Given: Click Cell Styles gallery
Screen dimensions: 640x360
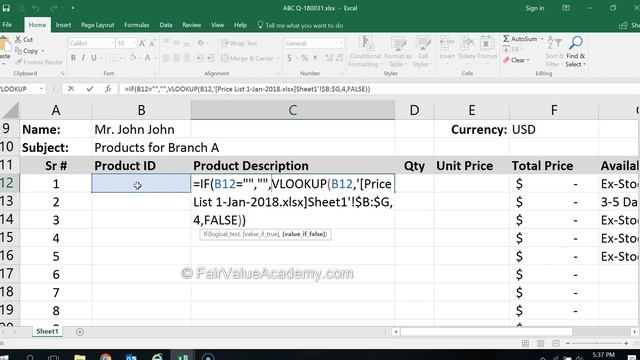Looking at the screenshot, I should [x=423, y=52].
